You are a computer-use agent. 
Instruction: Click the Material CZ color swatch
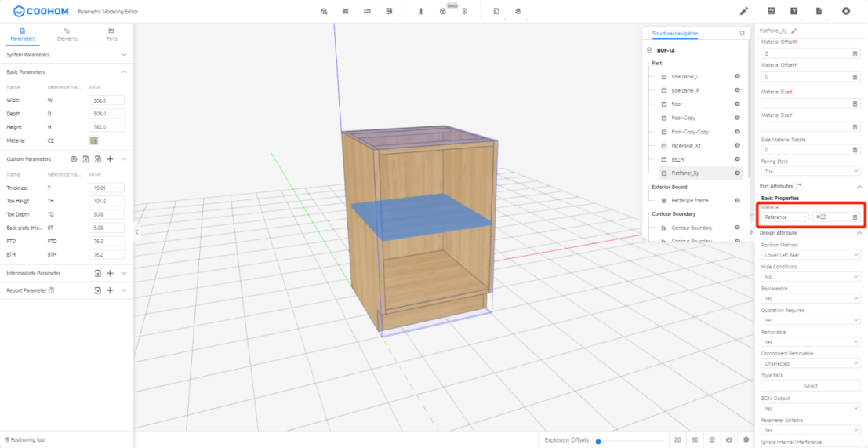(94, 140)
